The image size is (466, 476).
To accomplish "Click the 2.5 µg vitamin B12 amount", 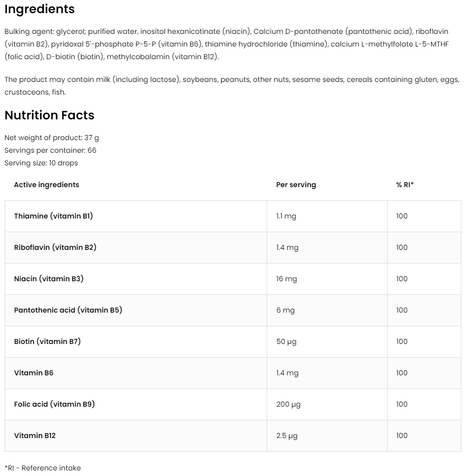I will [286, 436].
